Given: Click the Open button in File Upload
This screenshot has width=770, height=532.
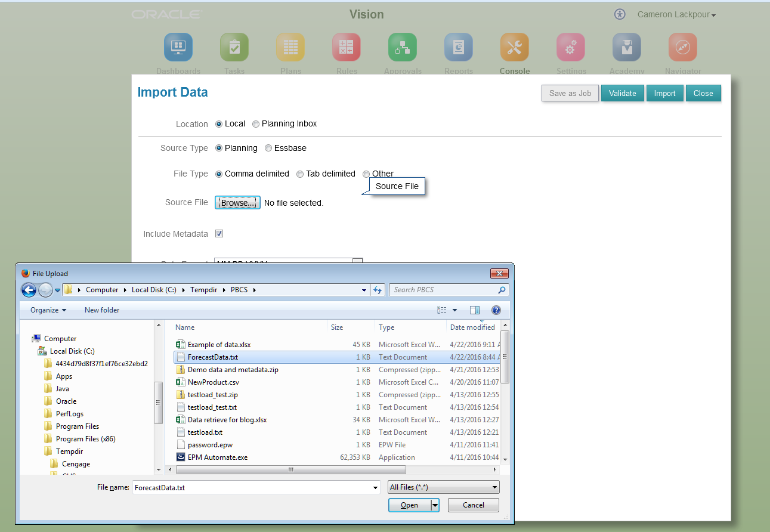Looking at the screenshot, I should (x=409, y=505).
